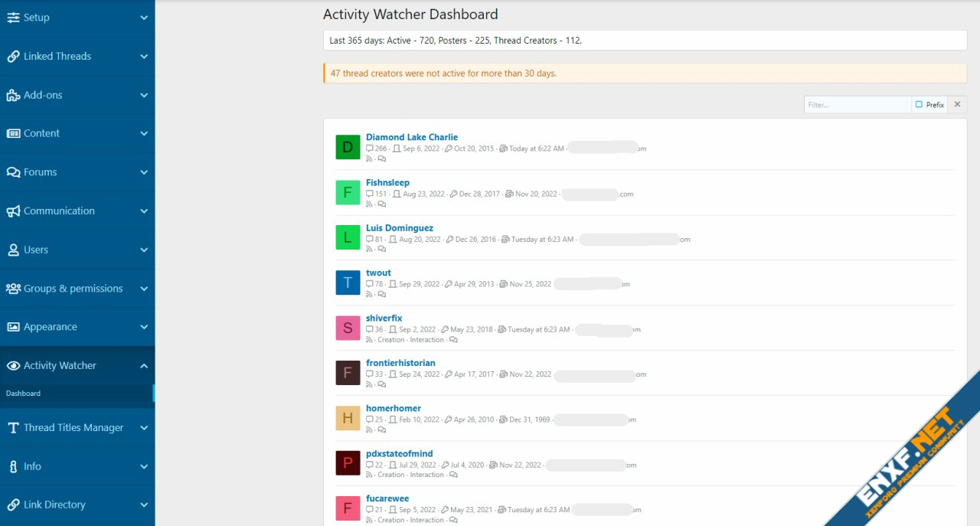Open the Fishnsleep user link

tap(387, 183)
